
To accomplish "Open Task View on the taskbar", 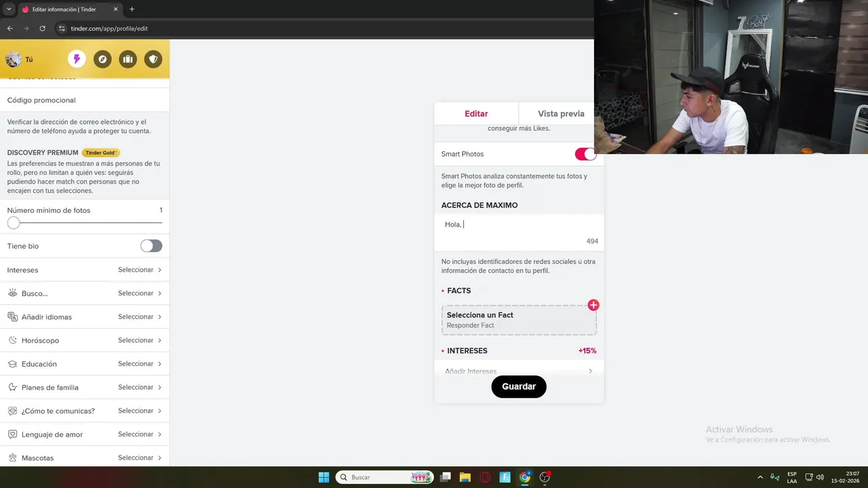I will coord(446,477).
